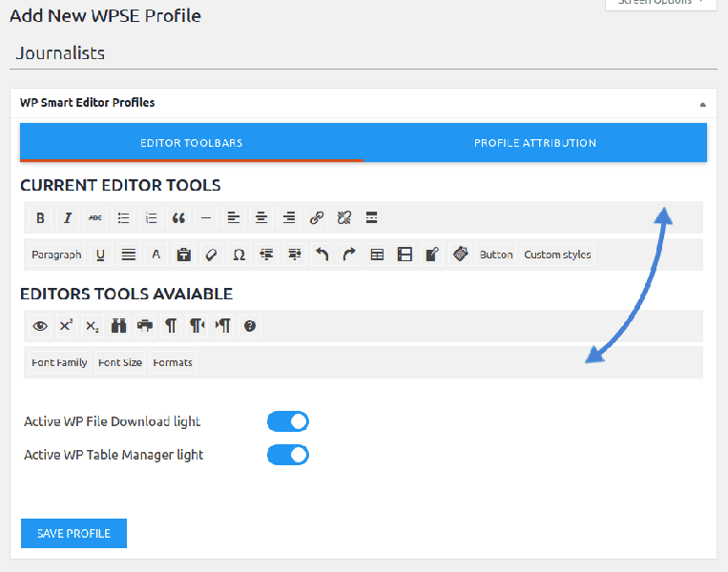Open the Custom styles dropdown
This screenshot has width=728, height=572.
557,255
